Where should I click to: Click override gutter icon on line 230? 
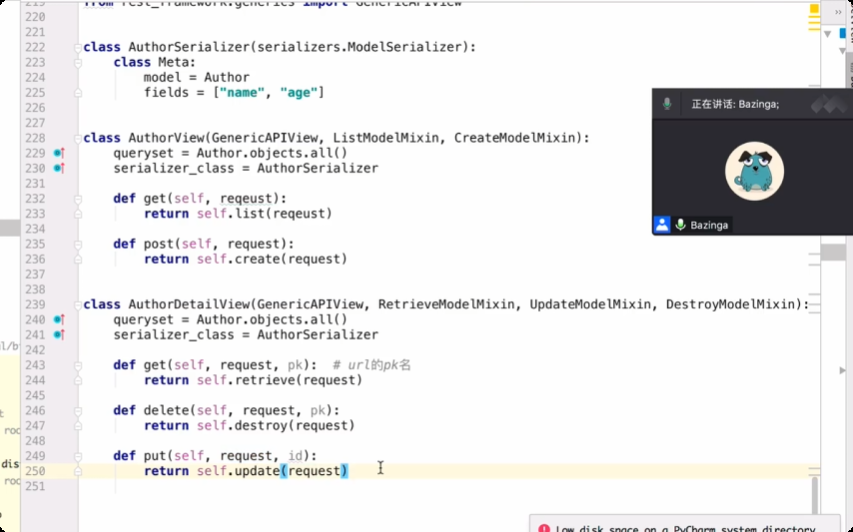pyautogui.click(x=59, y=169)
